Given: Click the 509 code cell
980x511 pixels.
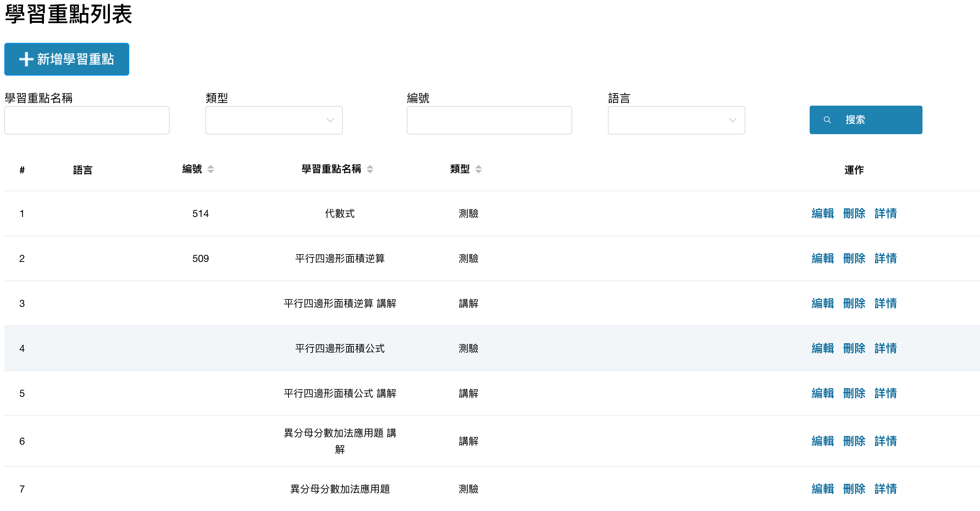Looking at the screenshot, I should click(200, 259).
